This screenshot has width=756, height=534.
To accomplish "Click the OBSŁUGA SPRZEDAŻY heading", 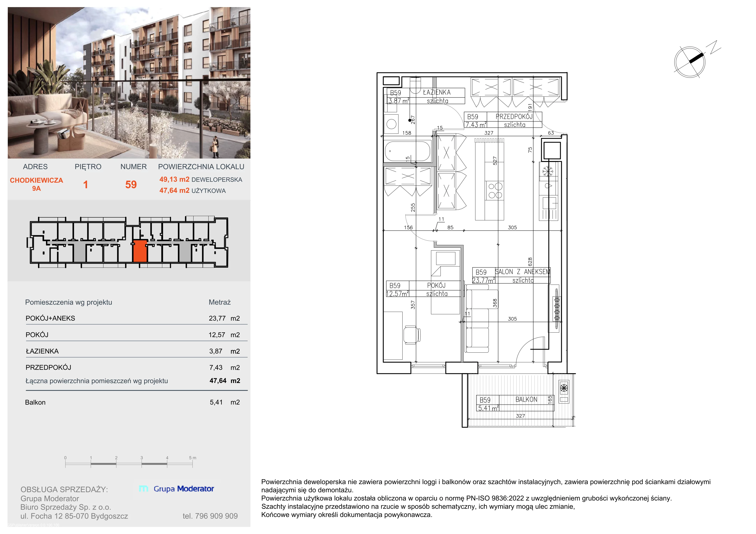I will pyautogui.click(x=64, y=489).
